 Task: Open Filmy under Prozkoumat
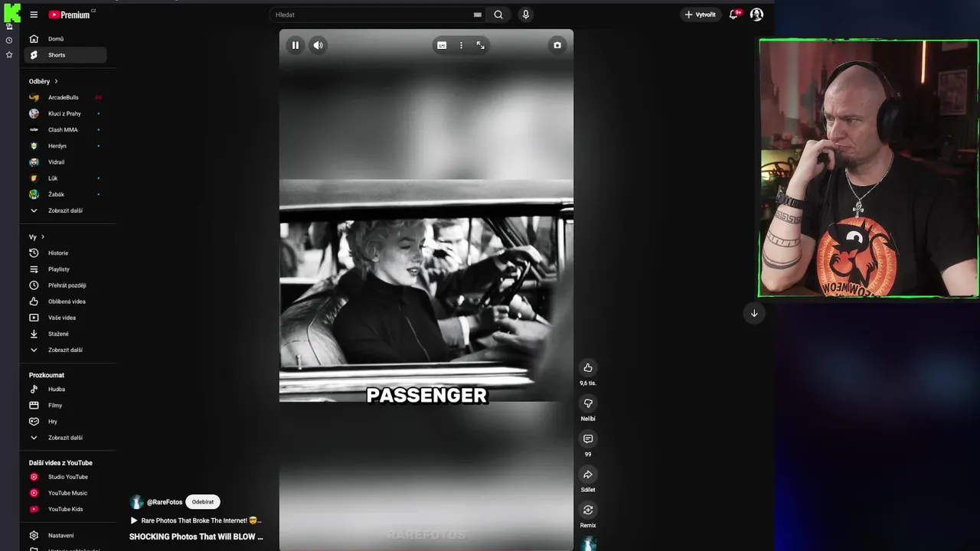point(65,406)
